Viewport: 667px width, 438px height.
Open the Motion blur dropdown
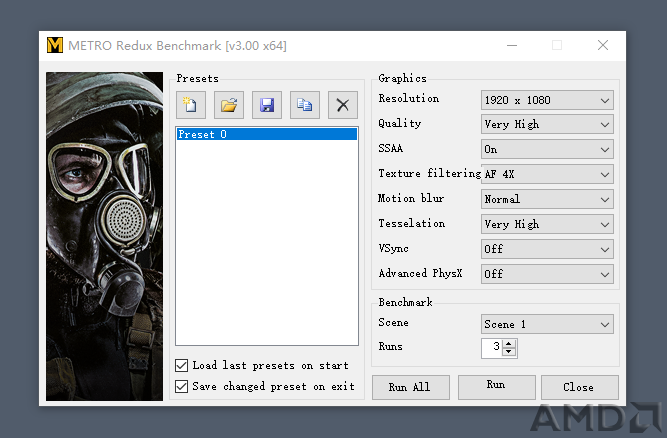[x=547, y=199]
